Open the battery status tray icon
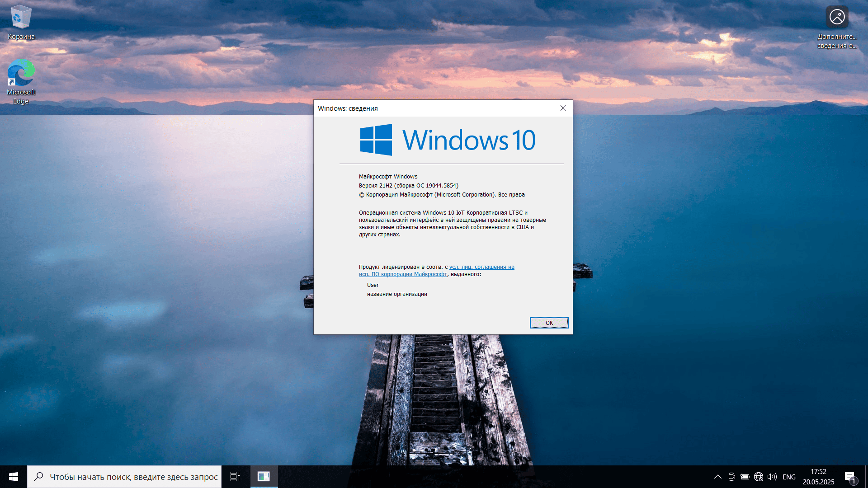The width and height of the screenshot is (868, 488). [x=745, y=477]
